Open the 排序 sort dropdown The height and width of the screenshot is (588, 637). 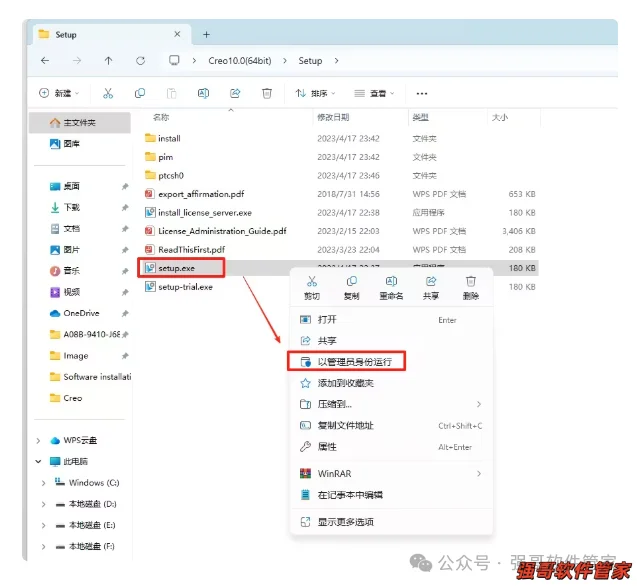point(316,93)
